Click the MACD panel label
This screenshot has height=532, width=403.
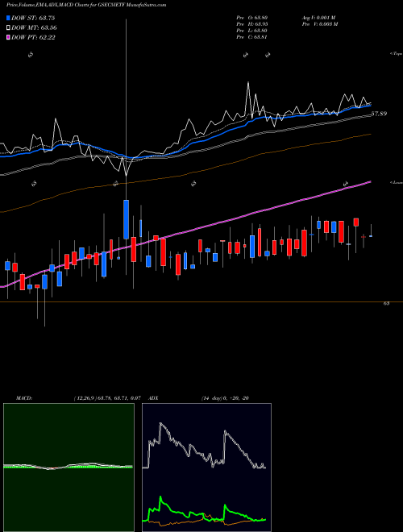pos(23,398)
